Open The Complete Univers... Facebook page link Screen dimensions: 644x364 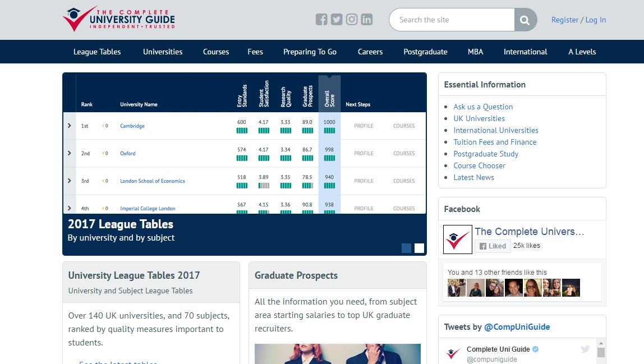(530, 231)
